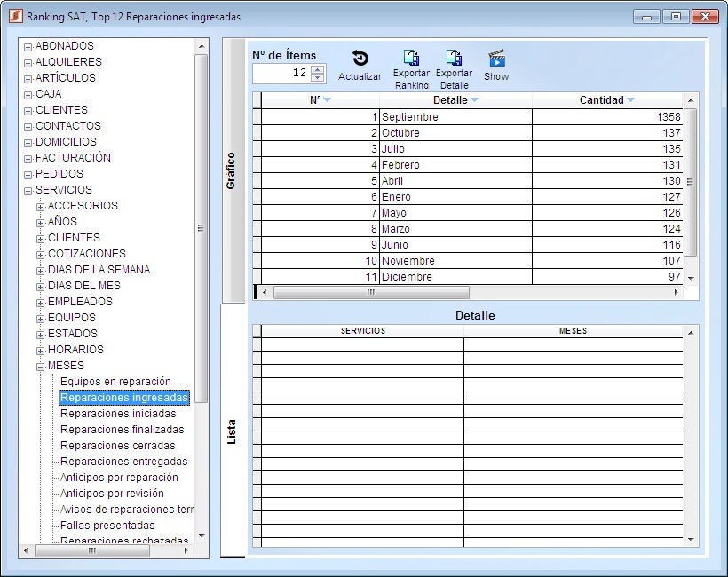Click the ranking table horizontal scrollbar

370,292
